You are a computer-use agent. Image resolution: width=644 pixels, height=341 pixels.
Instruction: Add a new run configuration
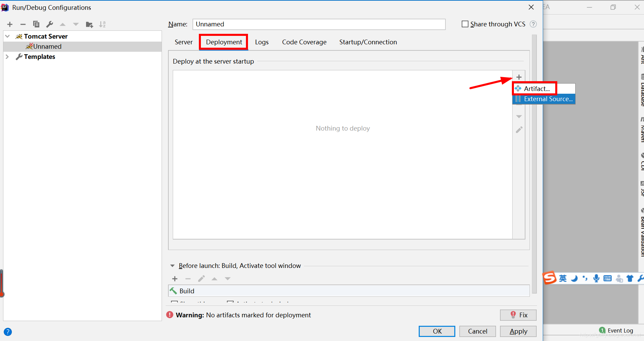tap(10, 24)
